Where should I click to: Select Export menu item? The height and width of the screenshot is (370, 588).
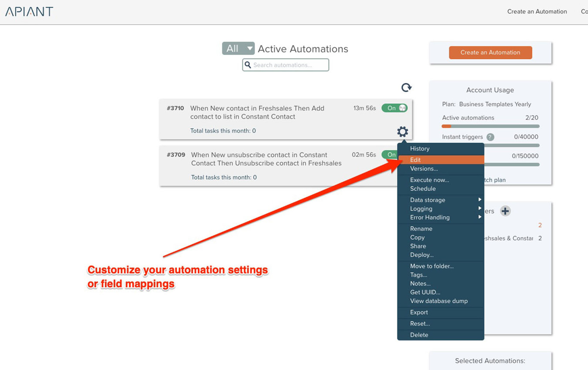440,312
